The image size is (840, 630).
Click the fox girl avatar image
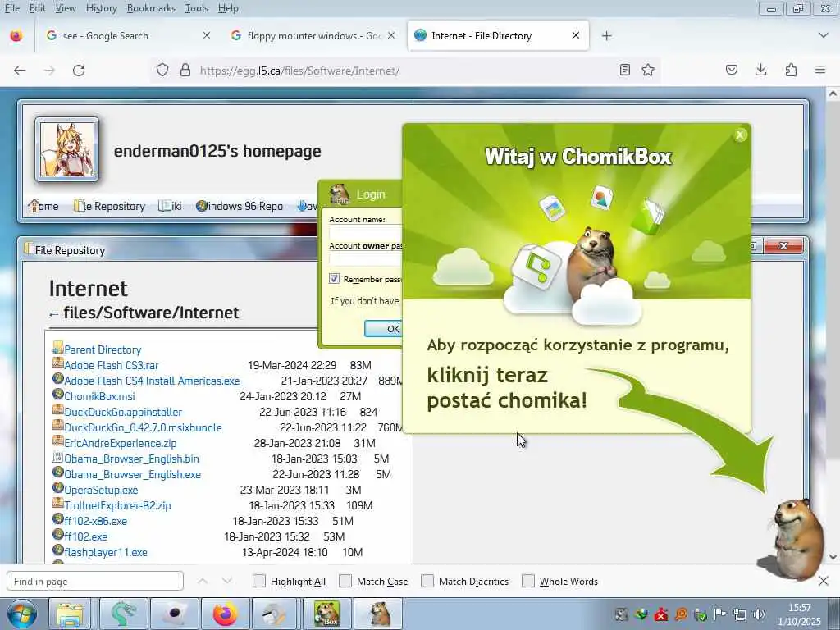[67, 149]
